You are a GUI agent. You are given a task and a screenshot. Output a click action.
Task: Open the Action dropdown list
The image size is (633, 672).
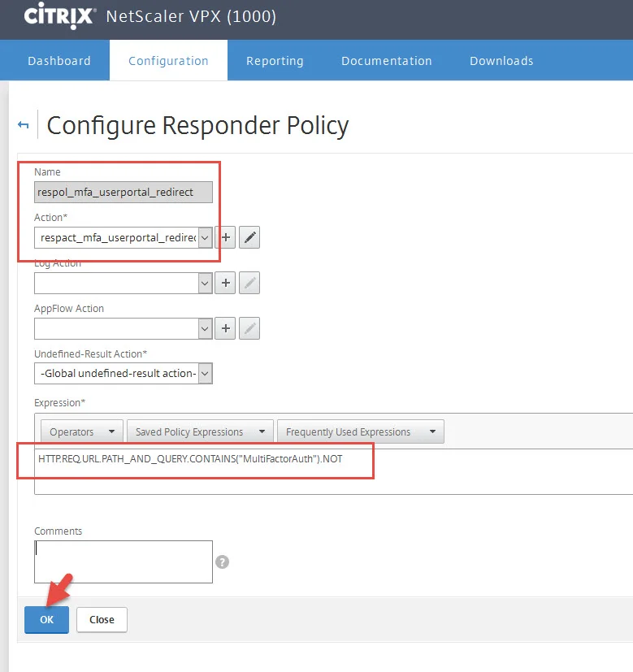pyautogui.click(x=206, y=237)
